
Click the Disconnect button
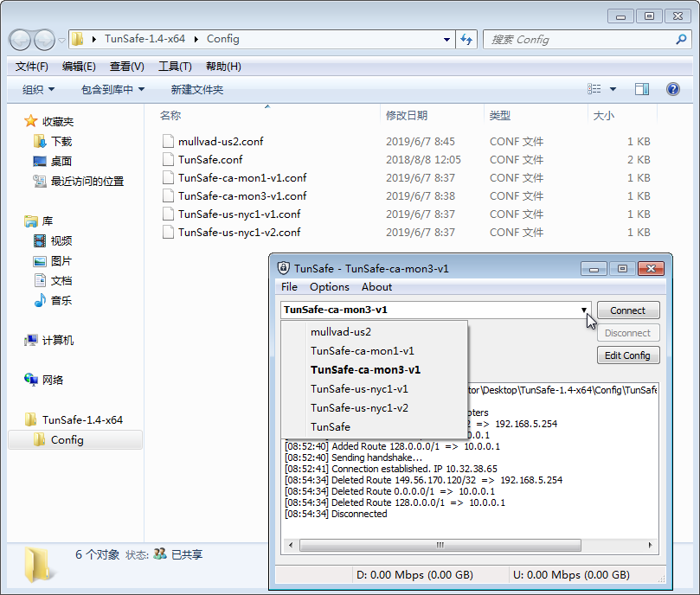coord(628,333)
